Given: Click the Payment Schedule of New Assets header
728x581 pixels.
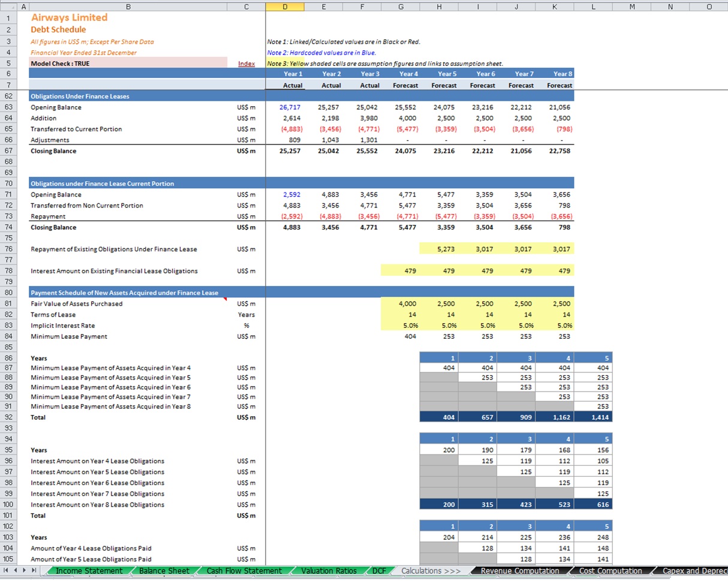Looking at the screenshot, I should coord(125,293).
